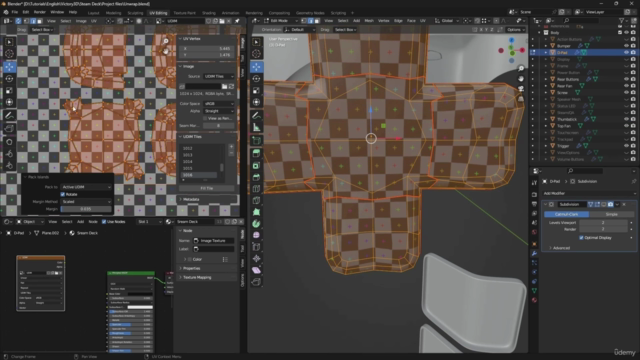Click the outliner search field
Image resolution: width=640 pixels, height=360 pixels.
click(582, 20)
